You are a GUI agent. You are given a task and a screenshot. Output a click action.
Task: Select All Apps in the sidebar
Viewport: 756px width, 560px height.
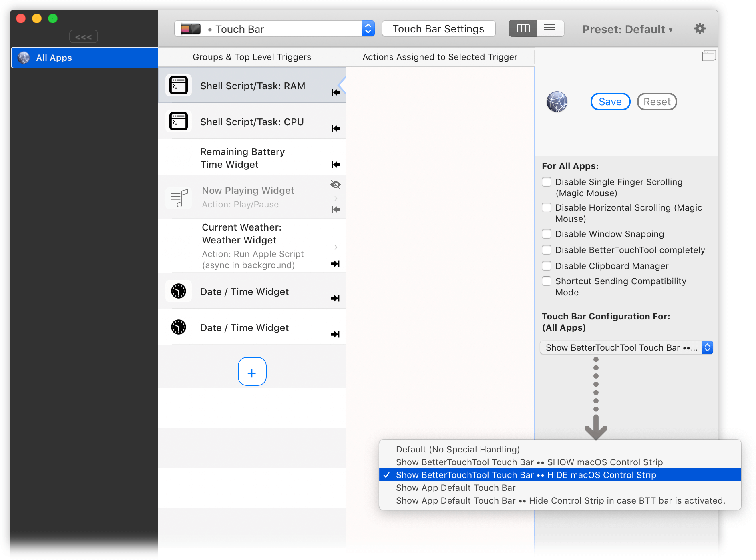tap(84, 58)
